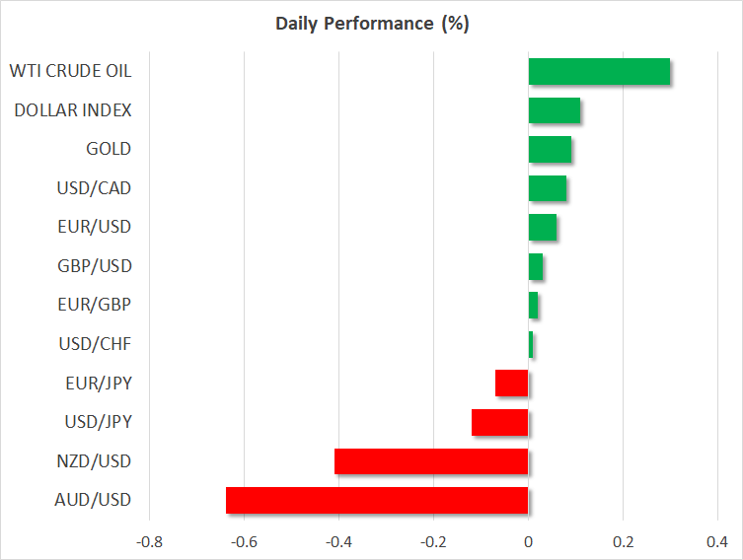Select the long AUD/USD red bar
The height and width of the screenshot is (560, 743).
[x=377, y=500]
